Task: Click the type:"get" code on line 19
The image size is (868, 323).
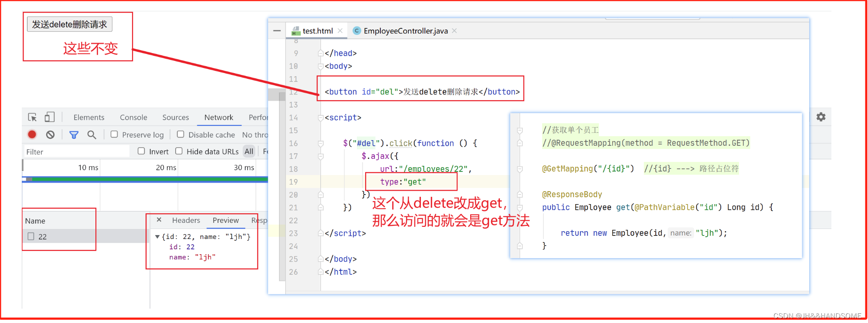Action: click(x=403, y=182)
